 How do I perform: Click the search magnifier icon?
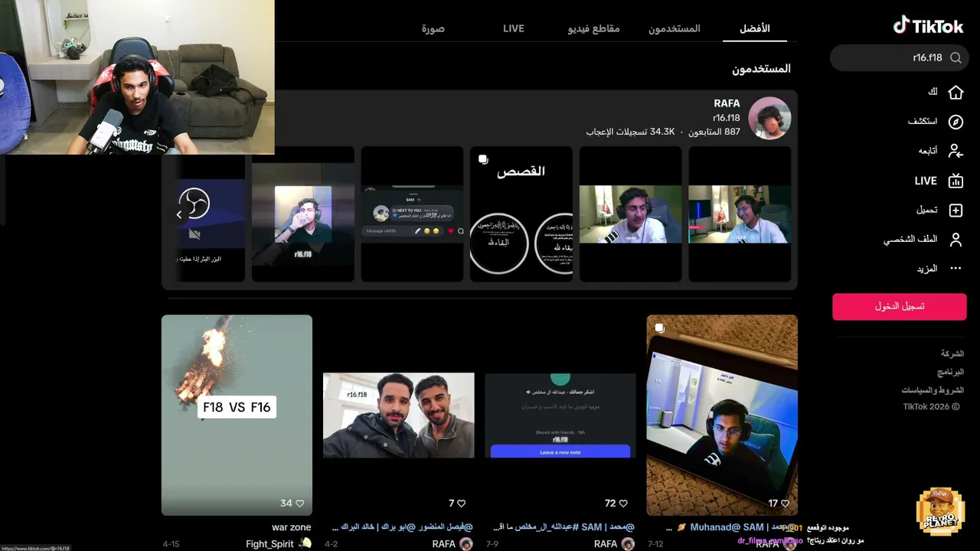tap(955, 57)
